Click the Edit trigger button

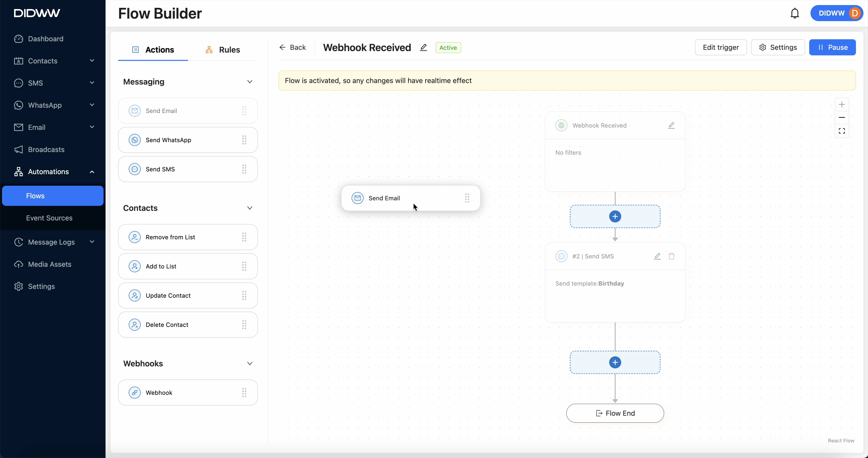pos(720,47)
